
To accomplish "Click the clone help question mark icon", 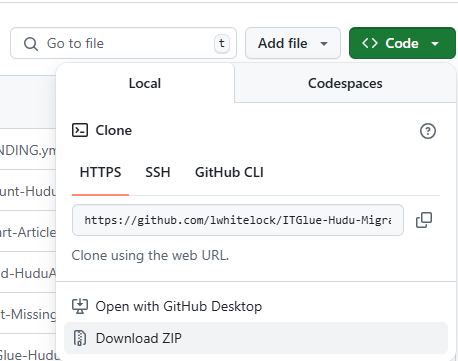I will tap(428, 131).
